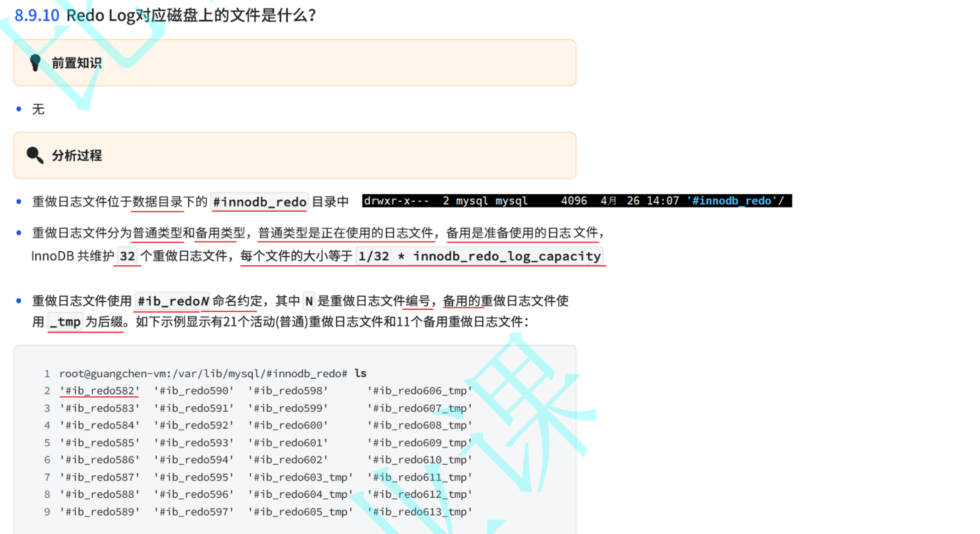
Task: Click the 前置知识 callout heading
Action: 76,63
